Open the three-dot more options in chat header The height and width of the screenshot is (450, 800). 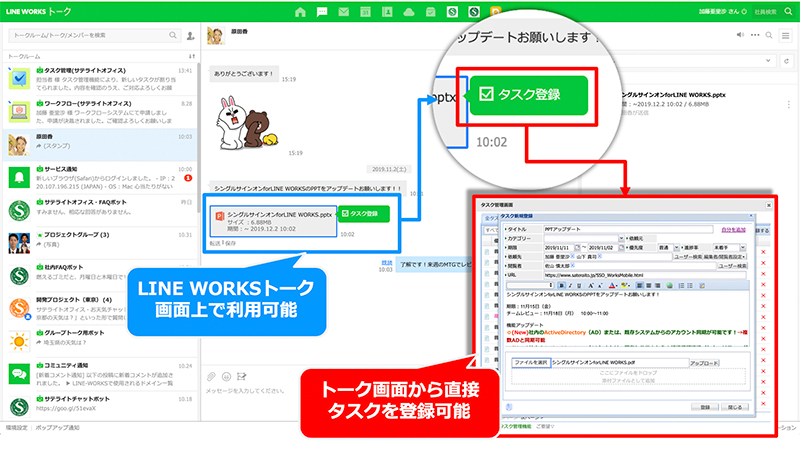[755, 35]
